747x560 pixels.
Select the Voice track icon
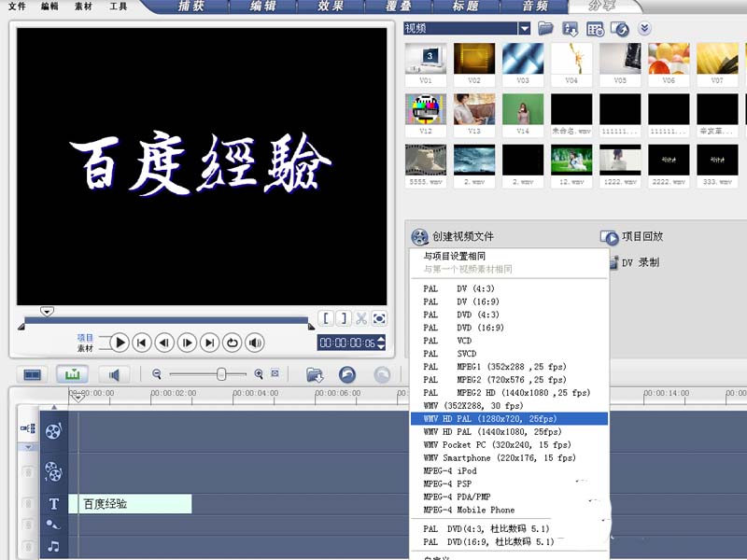54,524
